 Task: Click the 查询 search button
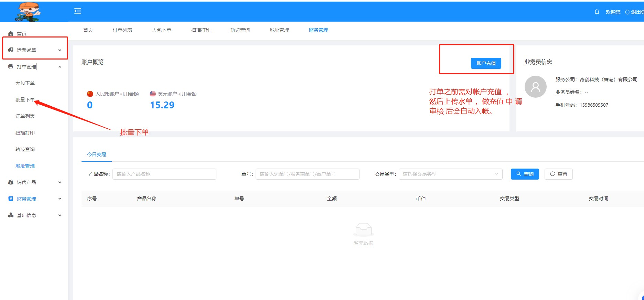tap(525, 174)
